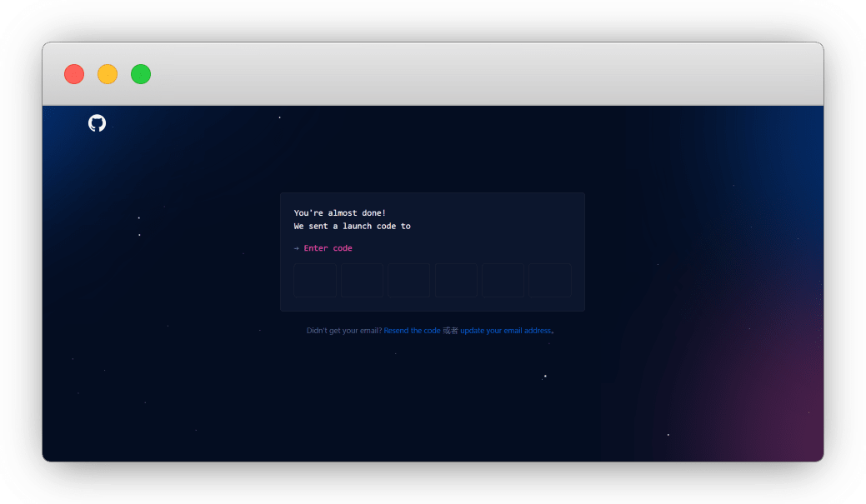Click the You're almost done! heading
The width and height of the screenshot is (866, 504).
click(x=340, y=212)
